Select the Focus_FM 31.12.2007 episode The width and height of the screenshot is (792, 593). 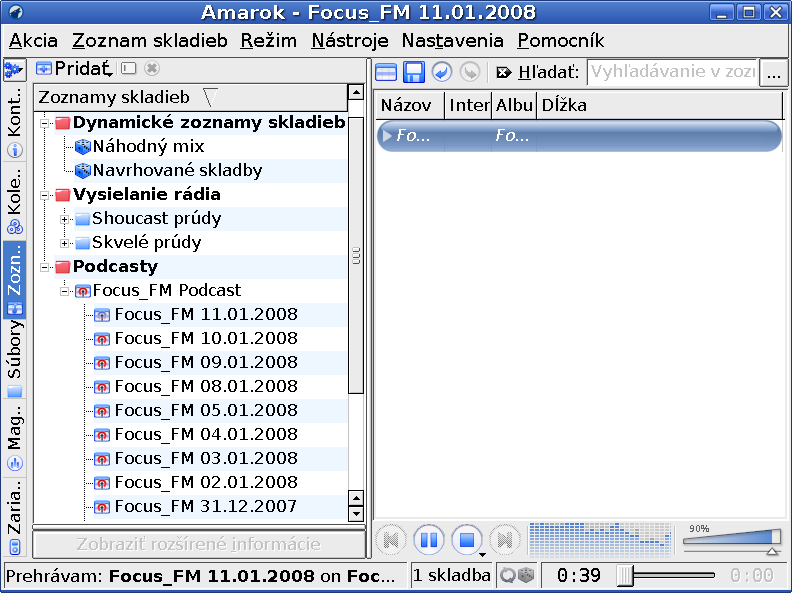coord(206,506)
